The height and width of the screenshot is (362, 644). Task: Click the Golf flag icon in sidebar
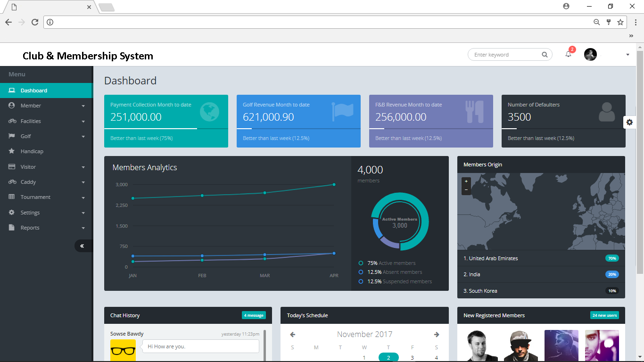[12, 136]
